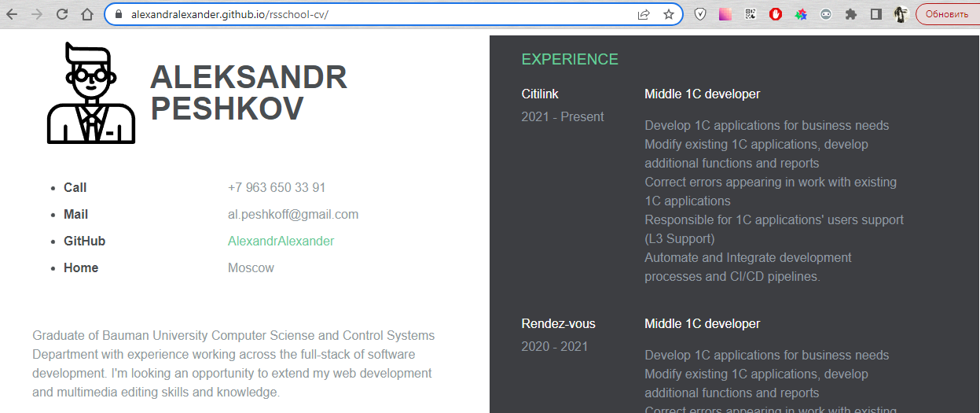Go back to the previous page

[12, 14]
